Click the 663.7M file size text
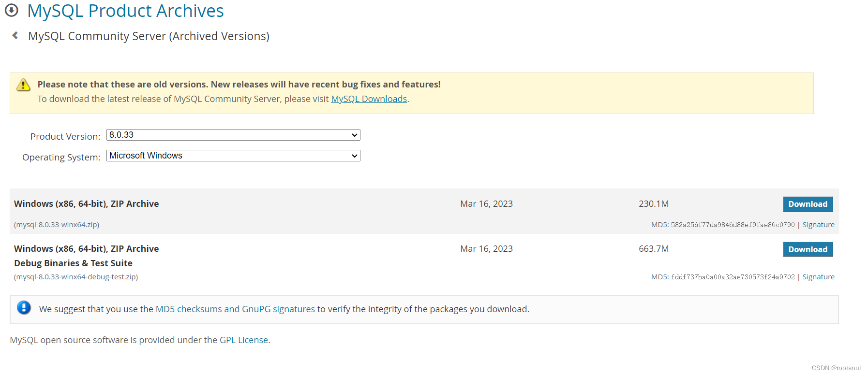This screenshot has height=375, width=868. click(653, 249)
